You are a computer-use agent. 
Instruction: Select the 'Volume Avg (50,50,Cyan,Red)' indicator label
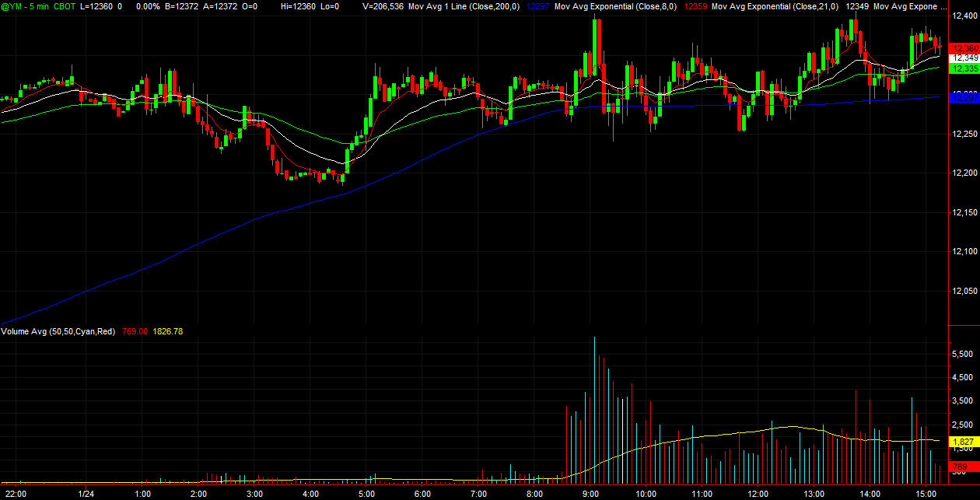tap(58, 331)
